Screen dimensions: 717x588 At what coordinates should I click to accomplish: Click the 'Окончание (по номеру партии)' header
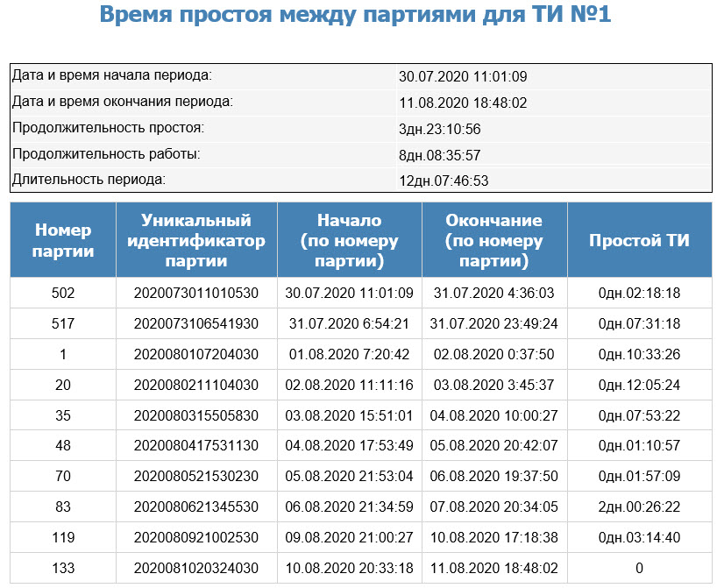(x=493, y=241)
